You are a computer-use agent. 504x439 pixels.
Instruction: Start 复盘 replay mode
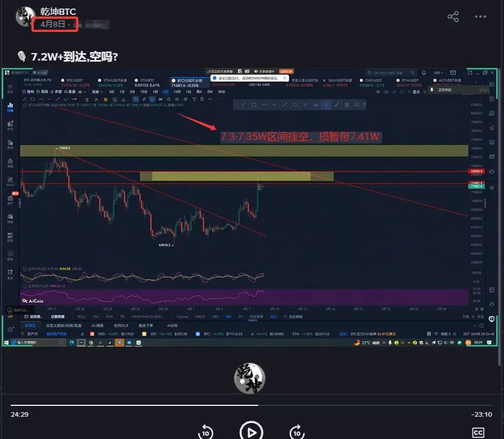click(x=70, y=92)
